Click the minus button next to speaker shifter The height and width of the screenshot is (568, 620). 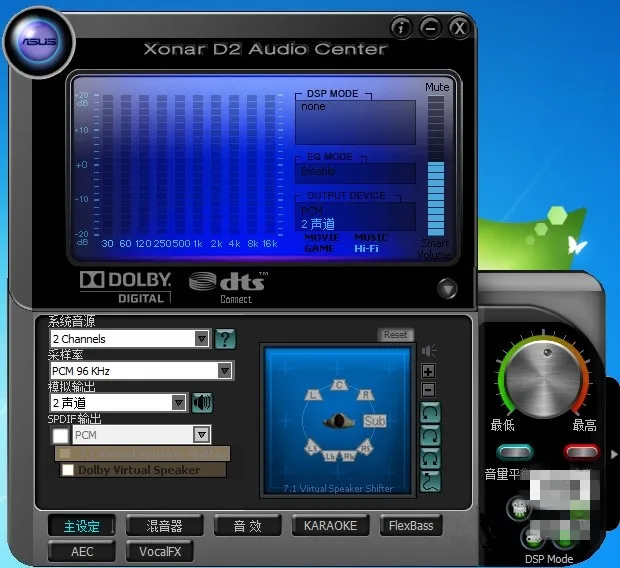pos(429,390)
